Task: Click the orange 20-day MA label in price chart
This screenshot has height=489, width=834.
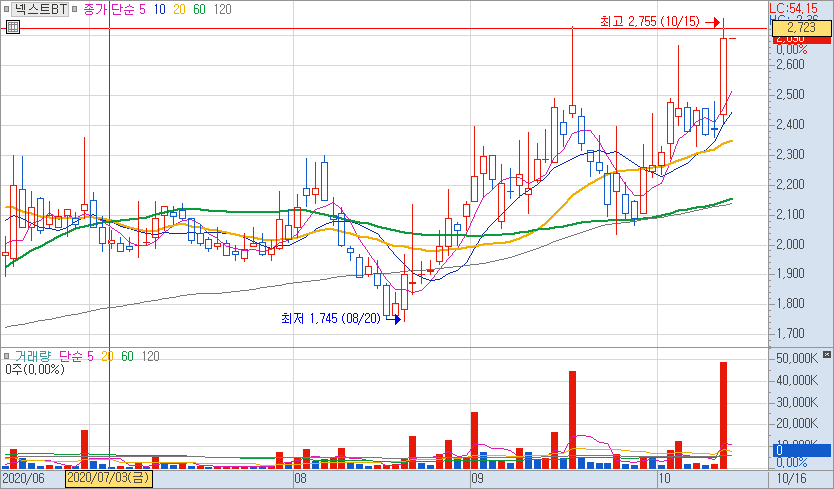Action: 179,10
